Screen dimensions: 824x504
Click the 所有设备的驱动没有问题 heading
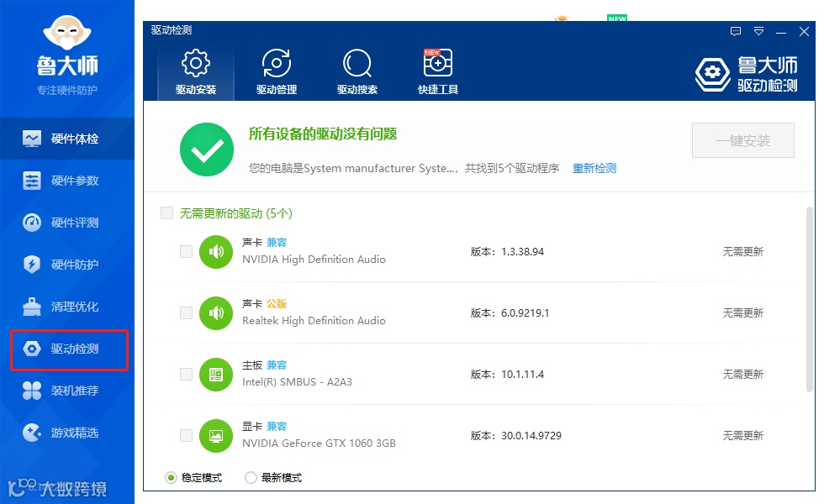[323, 134]
